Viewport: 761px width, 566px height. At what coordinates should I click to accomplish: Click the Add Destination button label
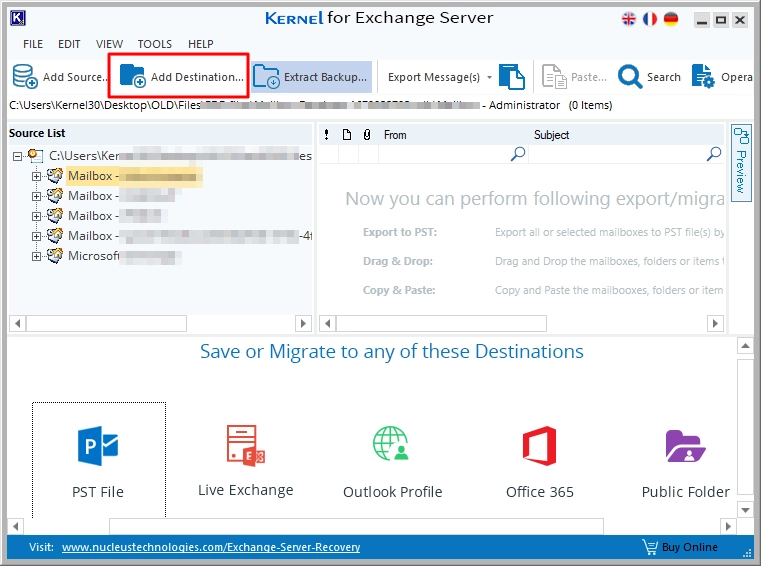pyautogui.click(x=197, y=77)
